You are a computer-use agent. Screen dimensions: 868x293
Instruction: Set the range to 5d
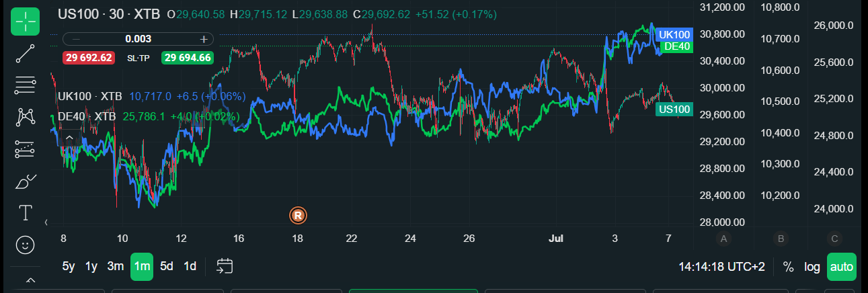[167, 266]
